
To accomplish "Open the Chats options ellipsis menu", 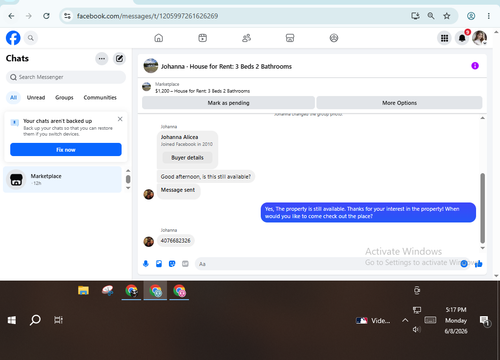I will click(102, 59).
